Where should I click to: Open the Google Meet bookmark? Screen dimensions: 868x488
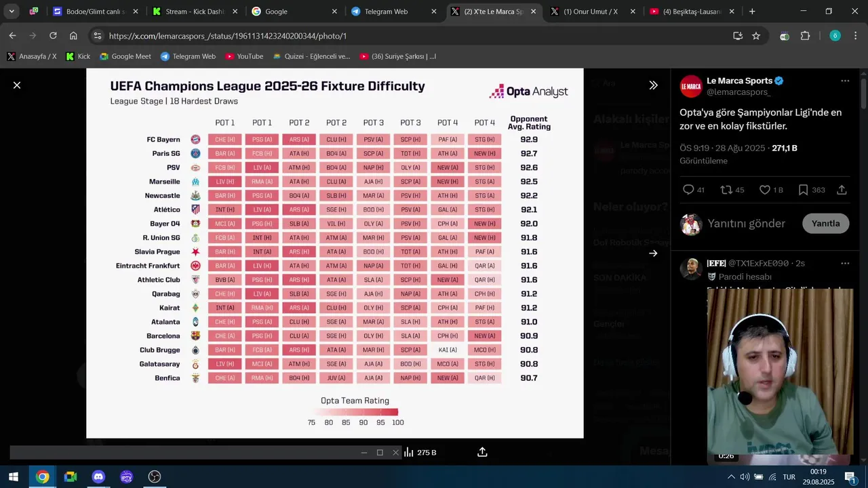coord(125,56)
